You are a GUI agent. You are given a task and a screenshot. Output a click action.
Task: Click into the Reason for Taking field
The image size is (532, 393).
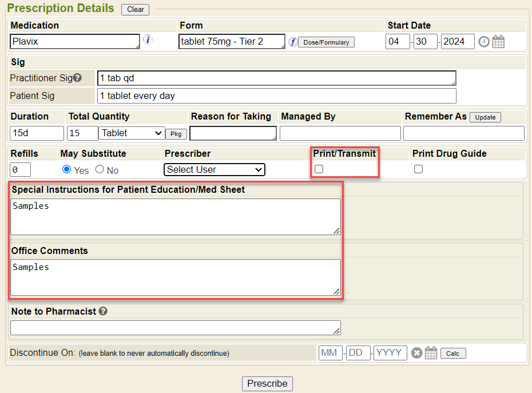click(x=233, y=133)
